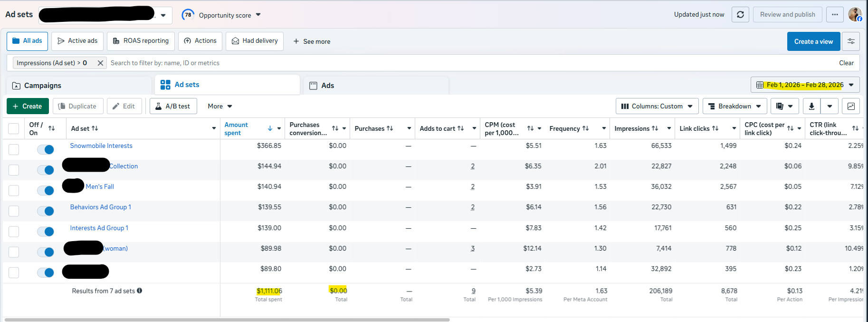Sort the Purchases column arrows
Image resolution: width=868 pixels, height=322 pixels.
(390, 128)
